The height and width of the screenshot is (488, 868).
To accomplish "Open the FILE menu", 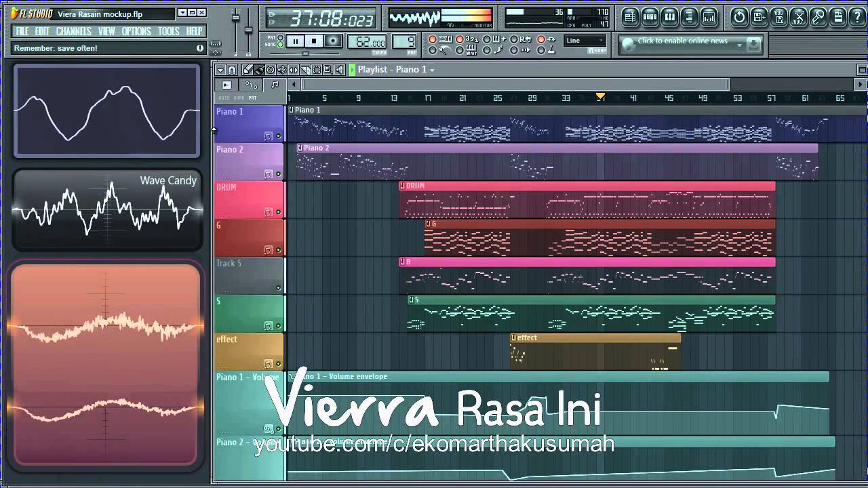I will tap(22, 31).
